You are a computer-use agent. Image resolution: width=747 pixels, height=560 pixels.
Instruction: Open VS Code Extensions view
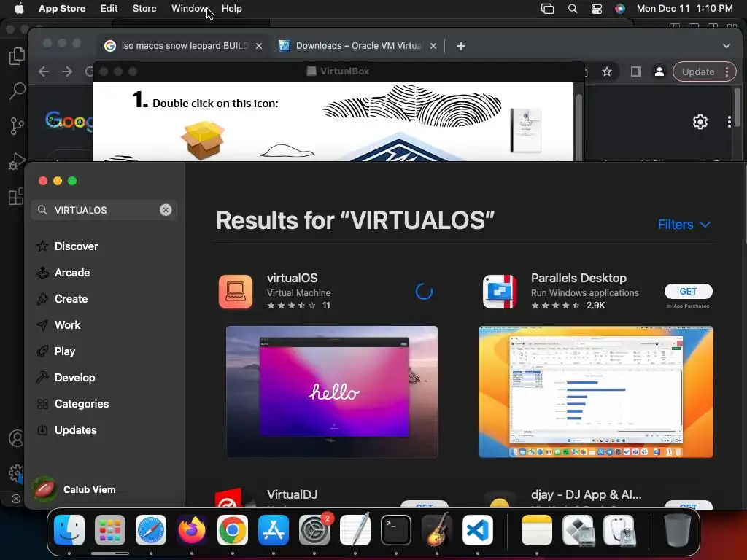click(x=16, y=196)
